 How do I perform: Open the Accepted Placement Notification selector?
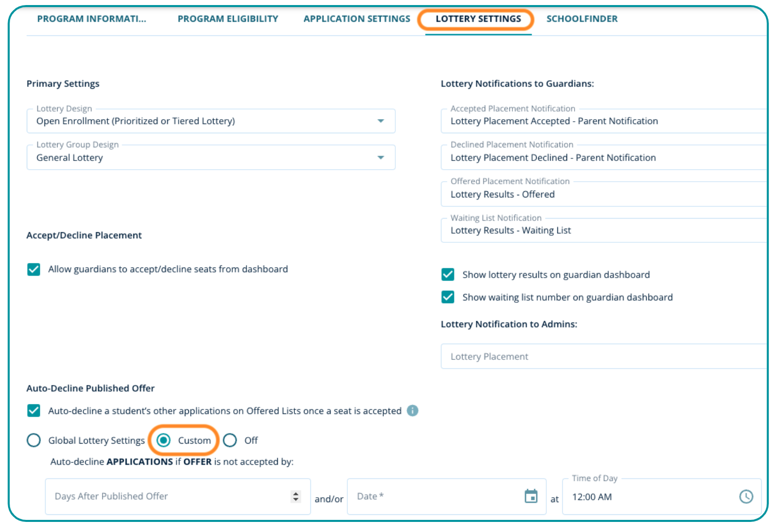pos(603,121)
